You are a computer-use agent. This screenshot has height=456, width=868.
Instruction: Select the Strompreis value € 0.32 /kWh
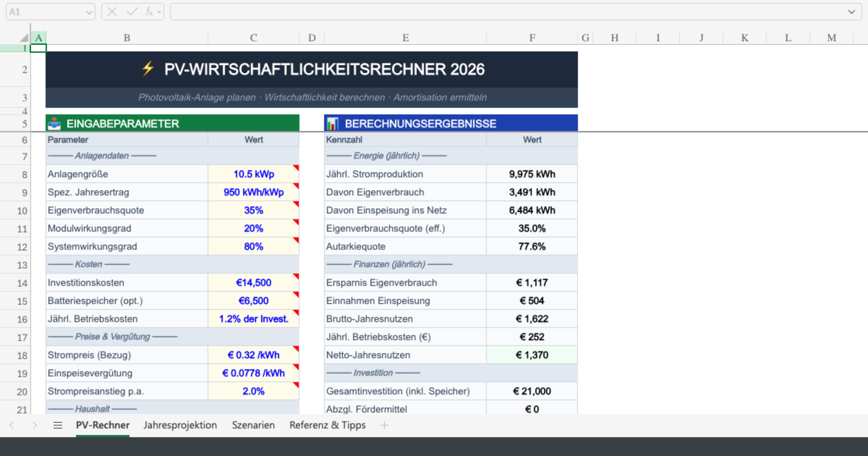pyautogui.click(x=254, y=355)
